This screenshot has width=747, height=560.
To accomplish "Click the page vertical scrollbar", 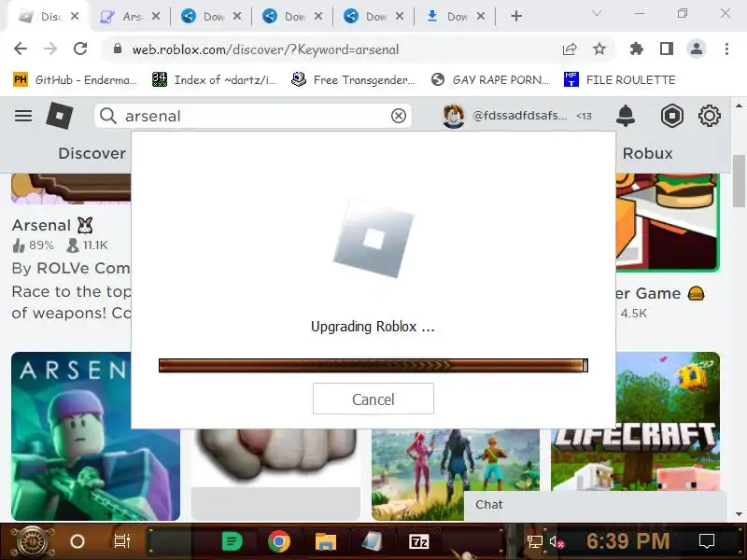I will pyautogui.click(x=739, y=181).
